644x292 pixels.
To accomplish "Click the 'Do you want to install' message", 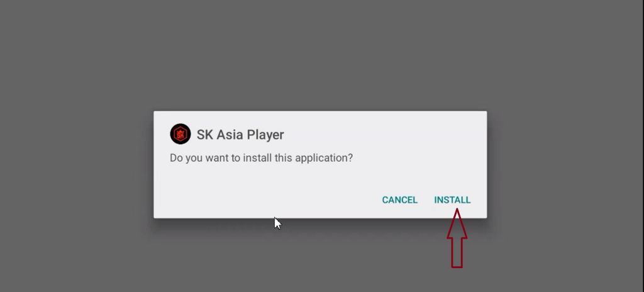I will 261,158.
